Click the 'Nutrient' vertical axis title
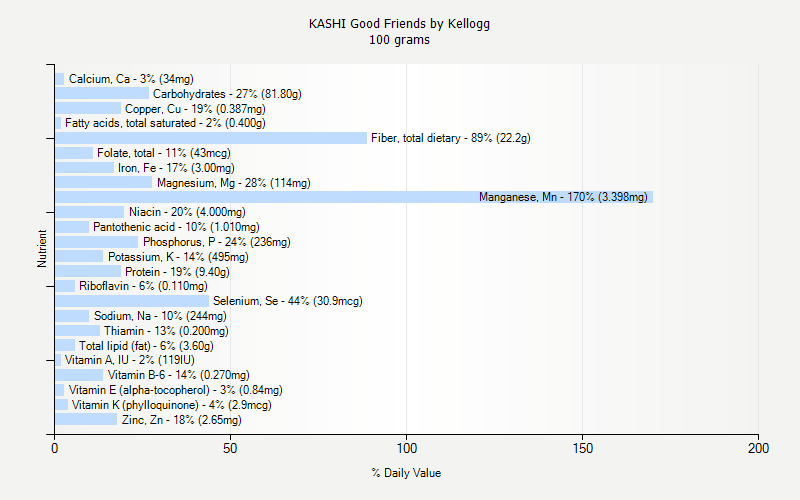This screenshot has height=500, width=800. pos(42,249)
